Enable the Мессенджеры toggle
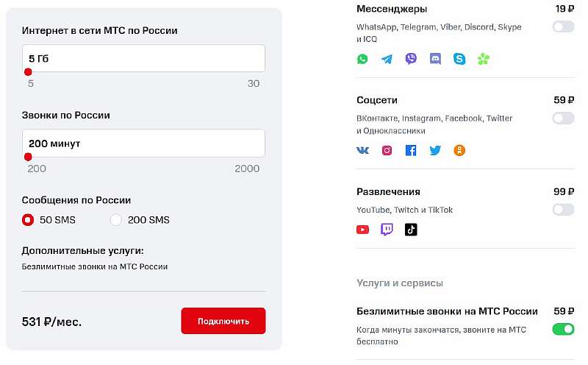The width and height of the screenshot is (588, 365). [x=563, y=27]
